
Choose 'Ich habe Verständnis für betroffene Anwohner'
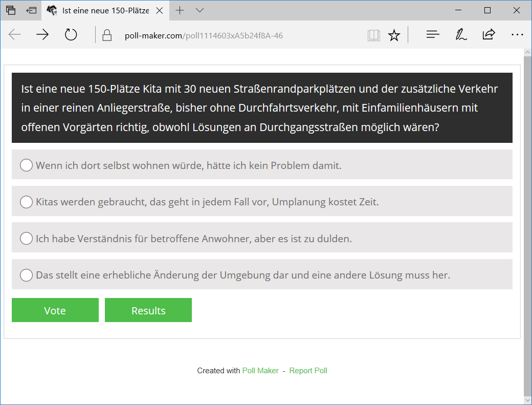click(x=26, y=238)
